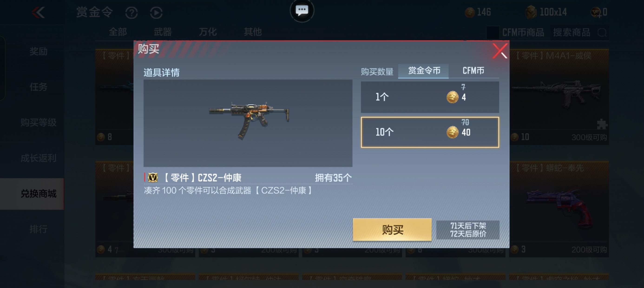The height and width of the screenshot is (288, 644).
Task: Click the circular play video icon
Action: point(156,13)
